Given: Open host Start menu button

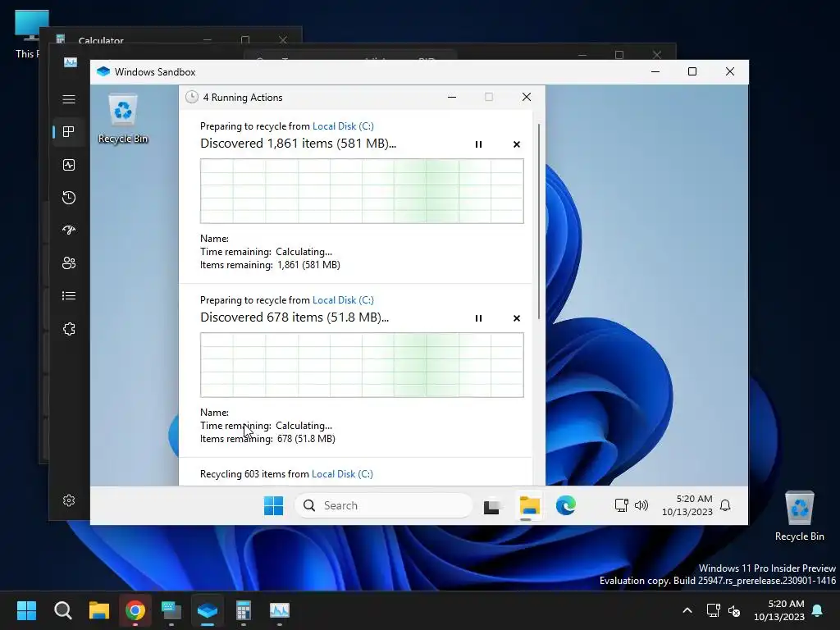Looking at the screenshot, I should [x=26, y=610].
